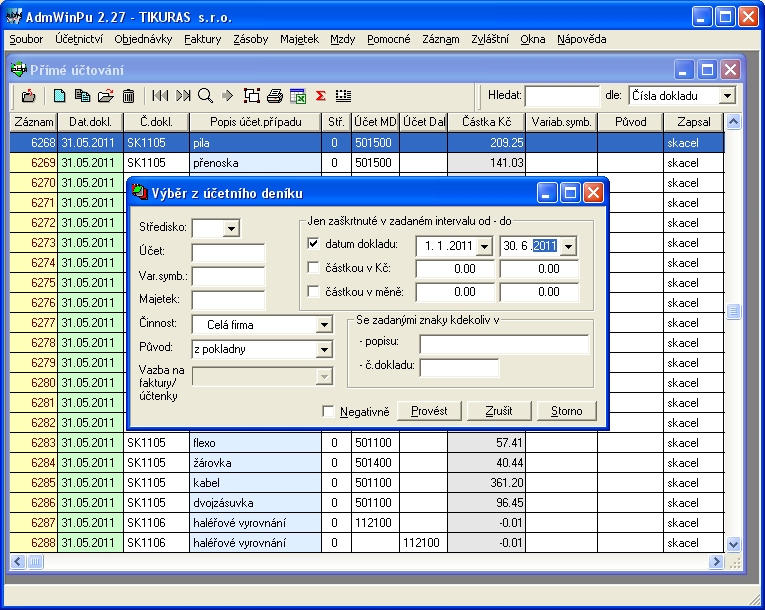The height and width of the screenshot is (610, 765).
Task: Open the date-to 30.6.2011 calendar dropdown
Action: 568,246
